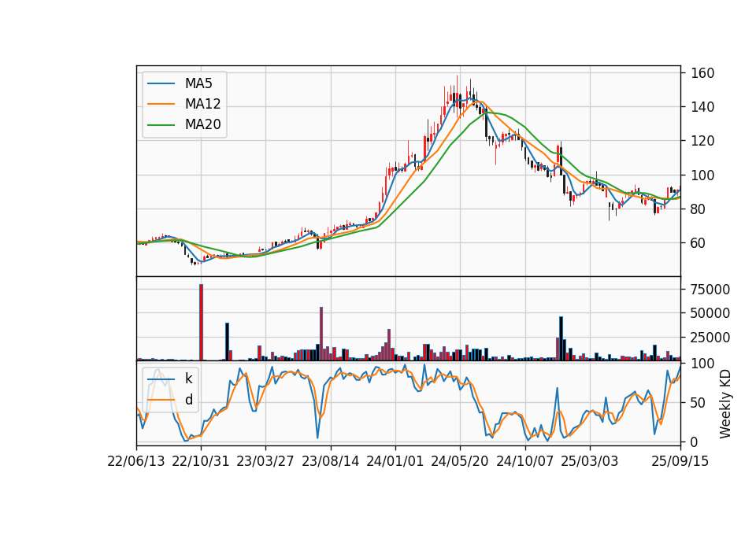Click the 25/09/15 date label
Image resolution: width=756 pixels, height=543 pixels.
click(x=680, y=461)
